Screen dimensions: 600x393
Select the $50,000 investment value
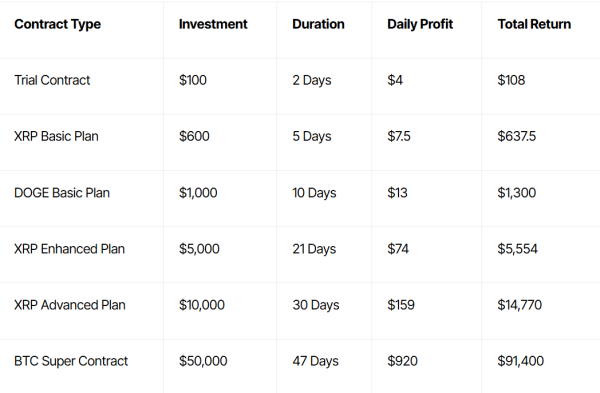[203, 361]
